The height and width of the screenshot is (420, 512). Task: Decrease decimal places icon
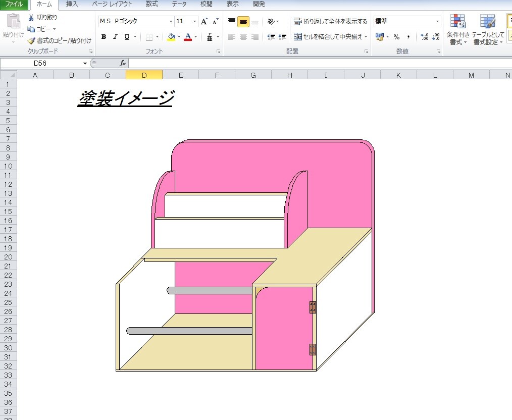pos(436,37)
